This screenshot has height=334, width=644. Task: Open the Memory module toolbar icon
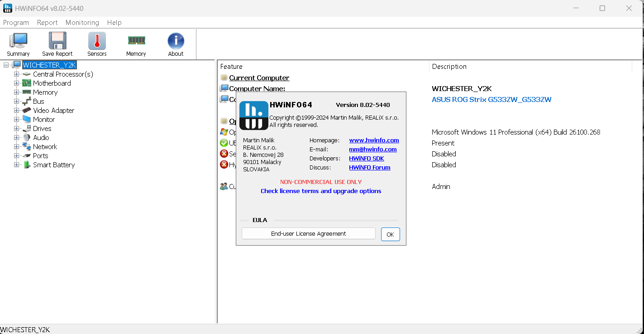[x=136, y=40]
